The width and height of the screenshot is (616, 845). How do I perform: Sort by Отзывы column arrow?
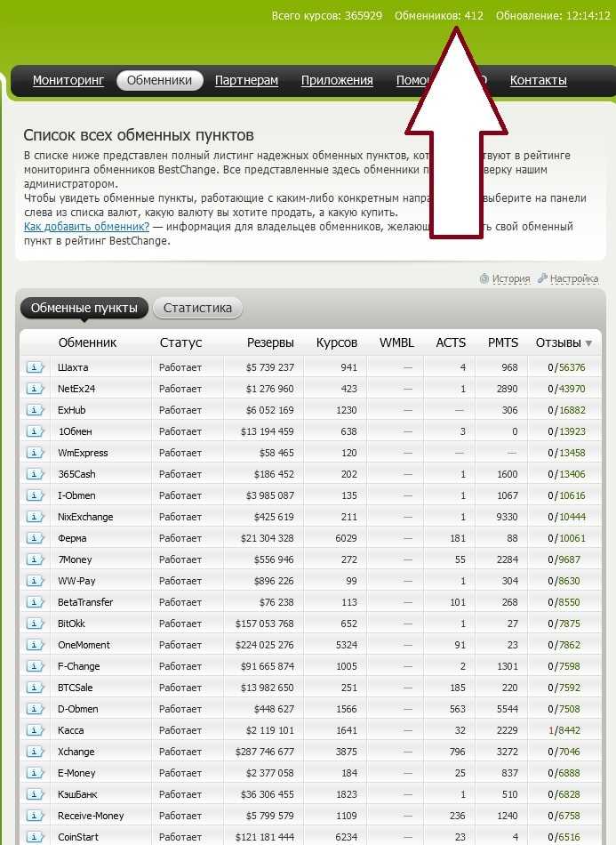point(588,343)
